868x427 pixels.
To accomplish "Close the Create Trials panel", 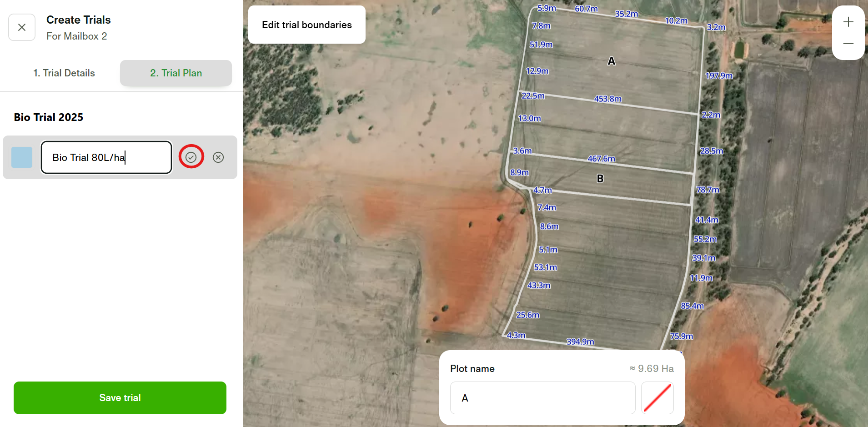I will [22, 27].
